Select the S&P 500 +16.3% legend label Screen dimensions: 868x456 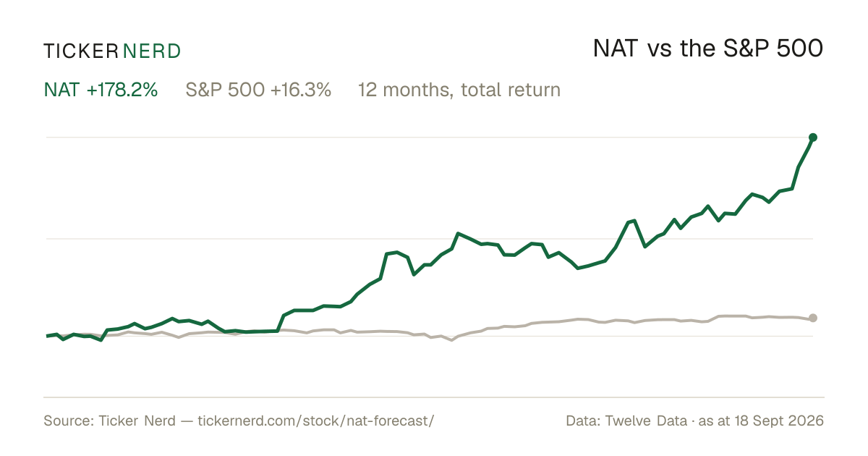pos(258,90)
